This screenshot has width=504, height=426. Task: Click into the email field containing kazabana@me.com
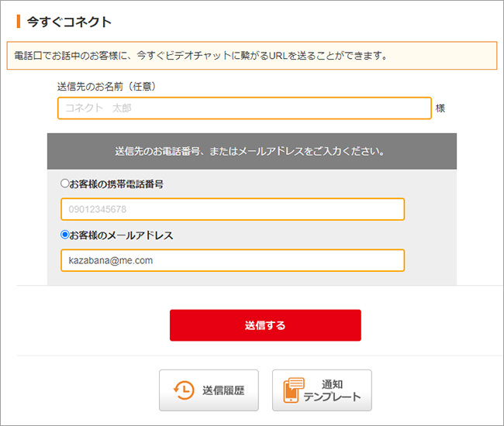click(x=233, y=260)
